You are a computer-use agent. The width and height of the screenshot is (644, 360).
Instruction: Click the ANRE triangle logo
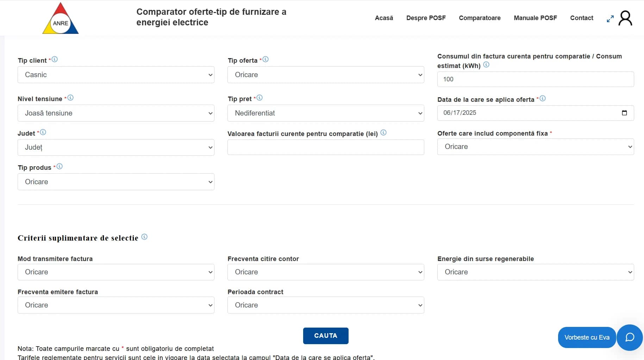coord(61,18)
